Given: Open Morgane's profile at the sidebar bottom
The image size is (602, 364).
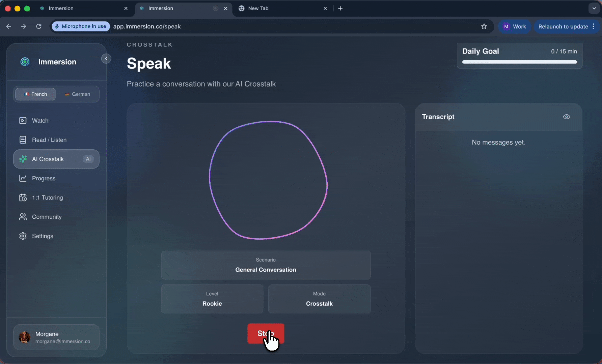Looking at the screenshot, I should (56, 337).
